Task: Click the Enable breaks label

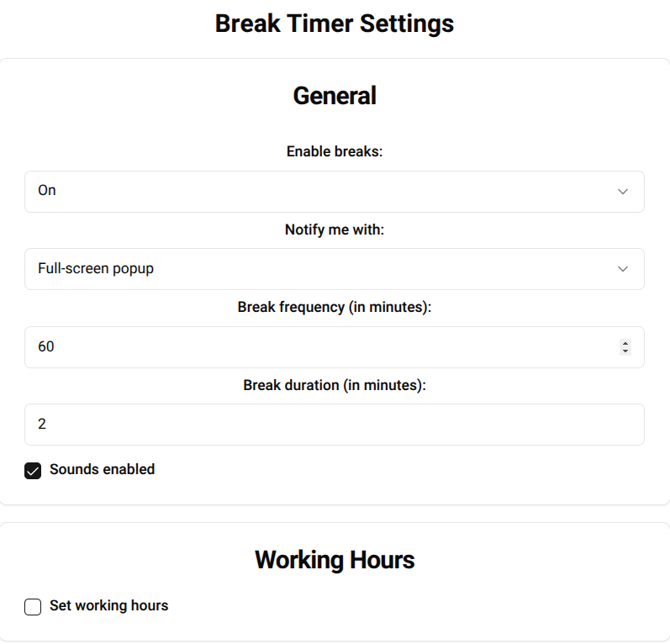Action: point(334,152)
